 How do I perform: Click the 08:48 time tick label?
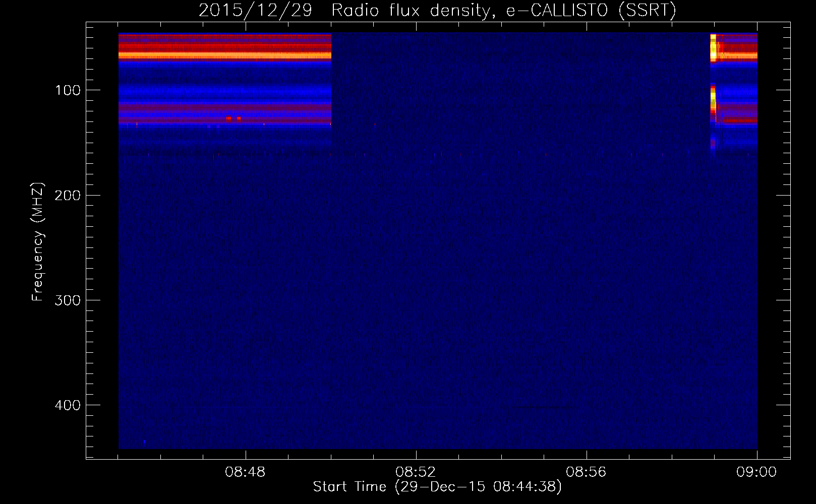click(x=245, y=472)
